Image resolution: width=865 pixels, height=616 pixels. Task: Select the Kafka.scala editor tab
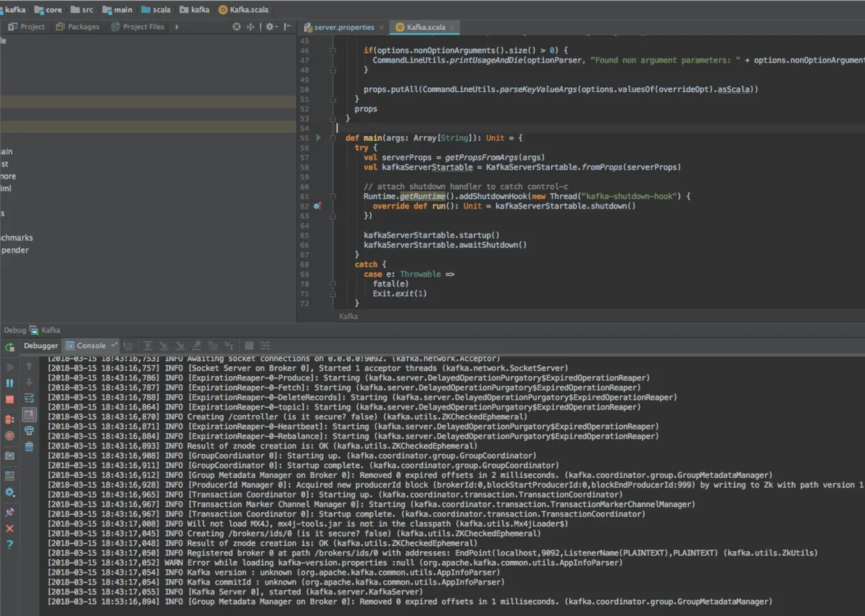[x=424, y=27]
